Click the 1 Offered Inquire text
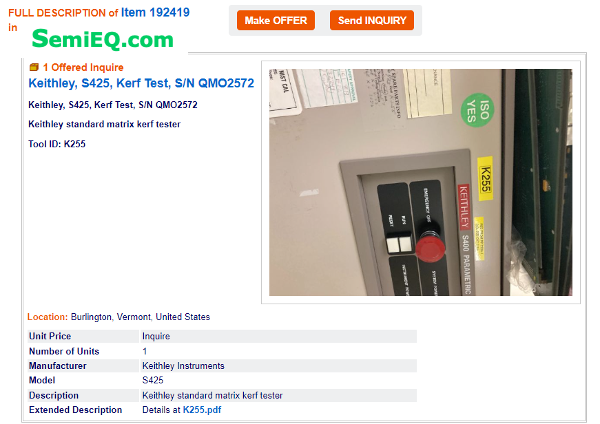The image size is (600, 424). click(x=83, y=67)
